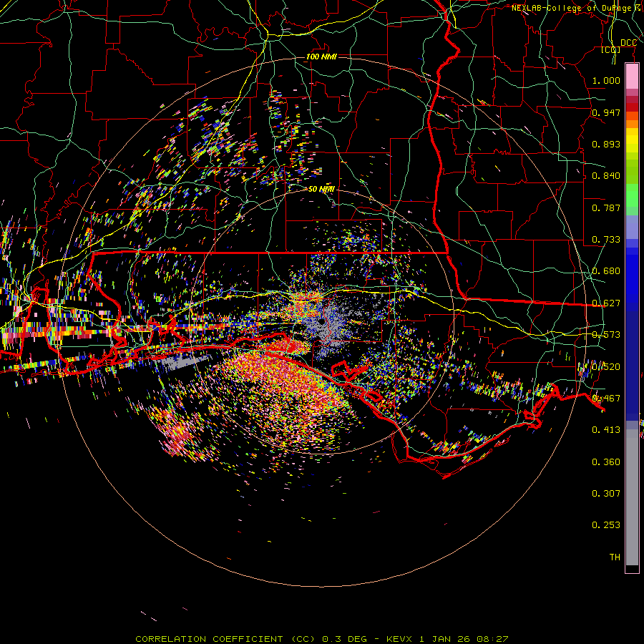
Task: Click the NEXLAB-College of DuPage label
Action: point(571,8)
